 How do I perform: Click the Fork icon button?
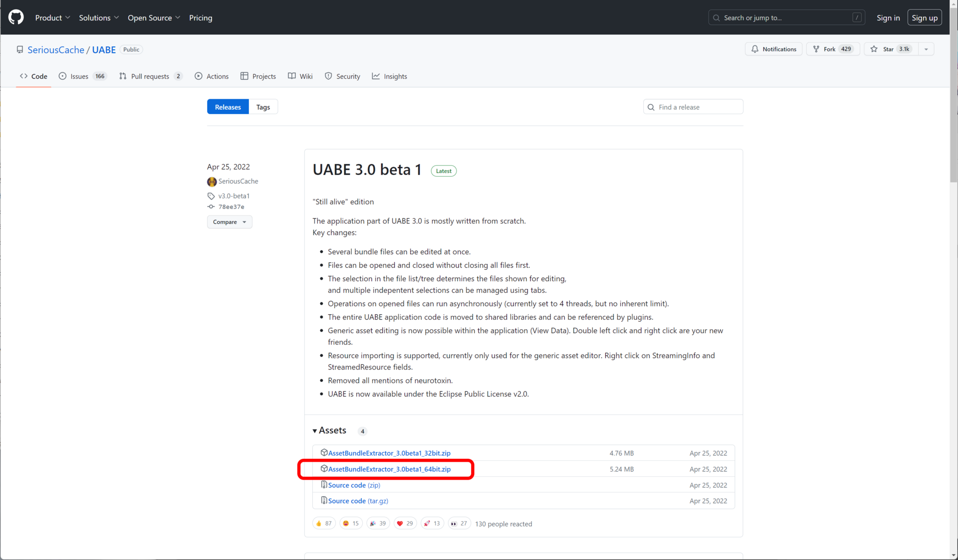pyautogui.click(x=816, y=49)
